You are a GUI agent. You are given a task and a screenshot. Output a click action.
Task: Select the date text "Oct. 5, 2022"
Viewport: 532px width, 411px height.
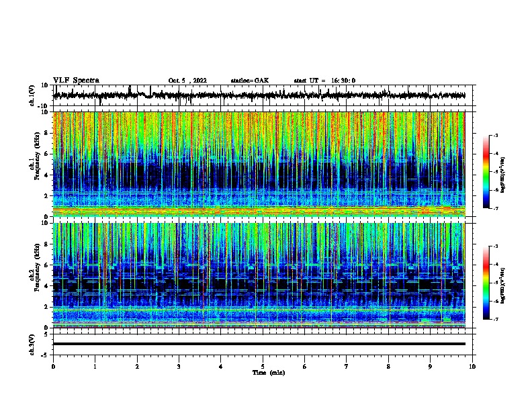click(x=187, y=81)
